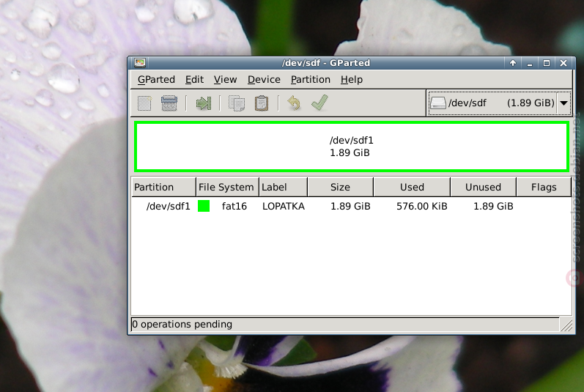Click the Used column header

412,187
